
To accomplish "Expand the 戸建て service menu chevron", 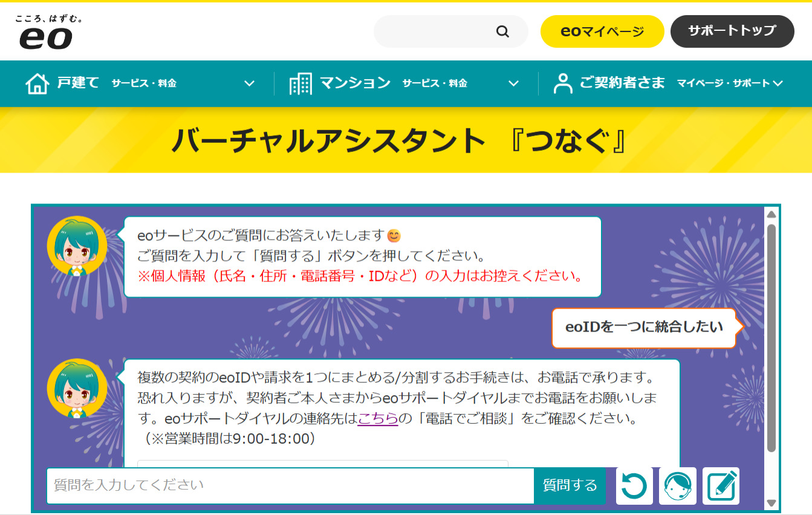I will [249, 84].
